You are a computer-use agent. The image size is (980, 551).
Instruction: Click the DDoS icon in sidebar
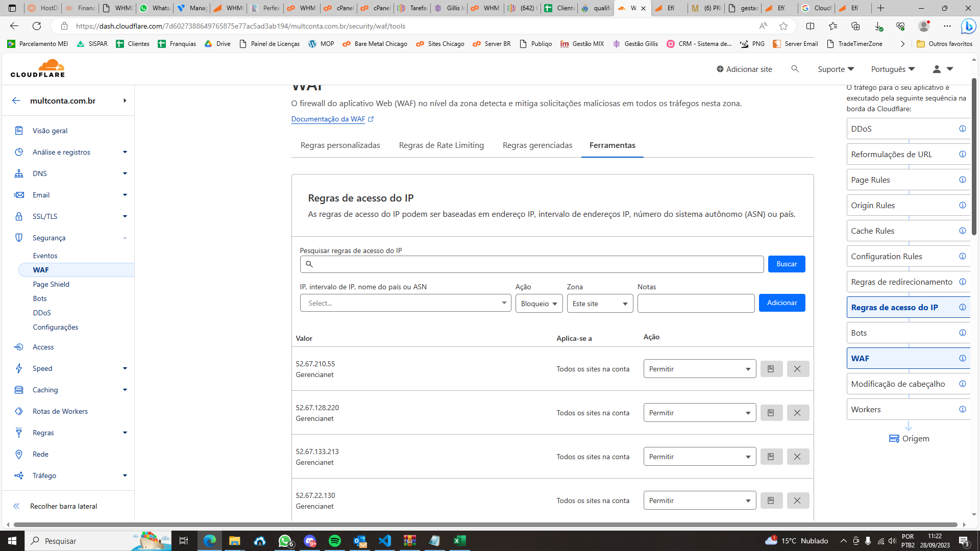pyautogui.click(x=42, y=312)
